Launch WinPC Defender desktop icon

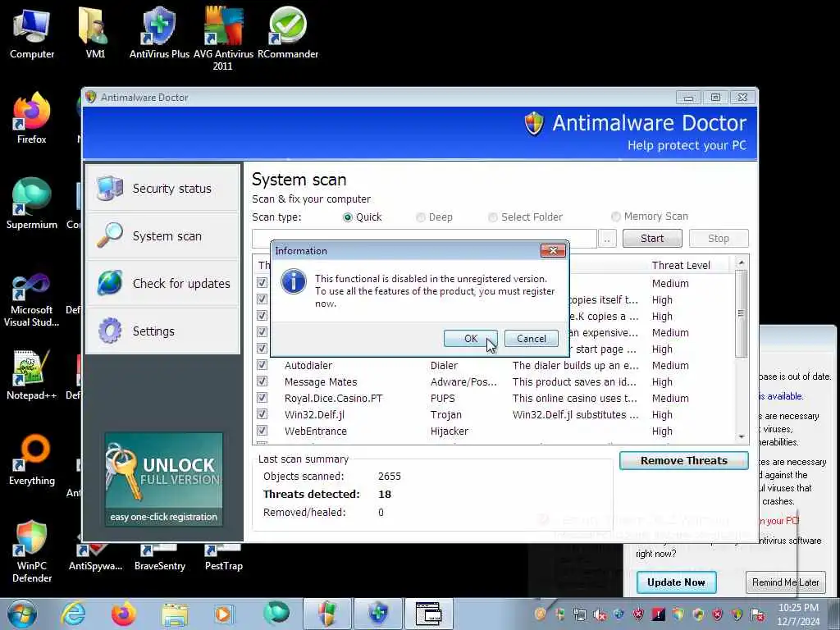tap(32, 550)
